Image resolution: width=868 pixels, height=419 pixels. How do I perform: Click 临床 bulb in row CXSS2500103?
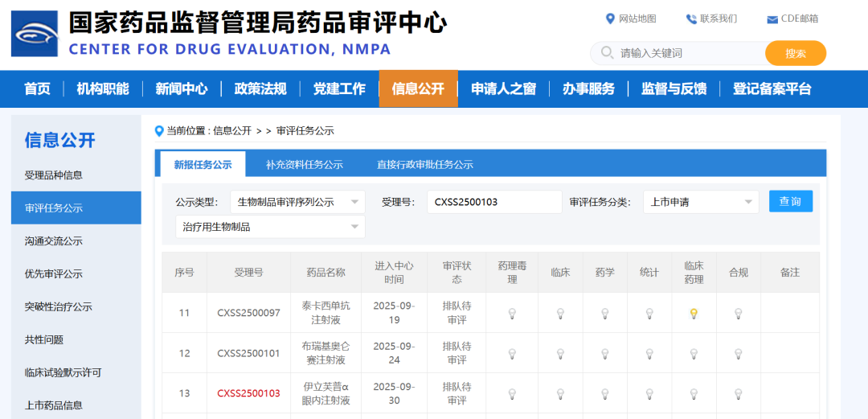tap(560, 394)
